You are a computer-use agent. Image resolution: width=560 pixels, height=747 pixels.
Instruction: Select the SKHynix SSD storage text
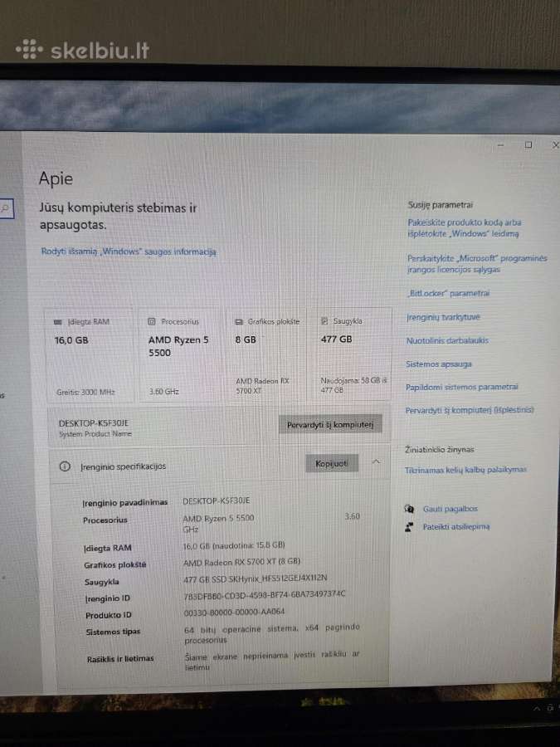point(256,579)
